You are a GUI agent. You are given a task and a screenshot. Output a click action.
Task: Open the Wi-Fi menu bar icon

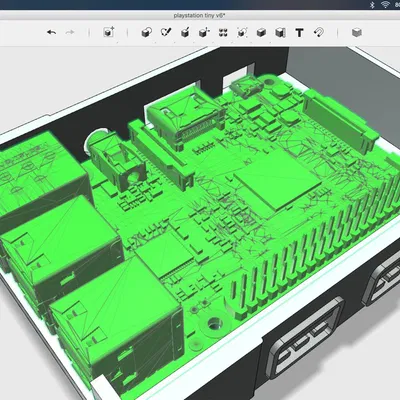point(386,4)
